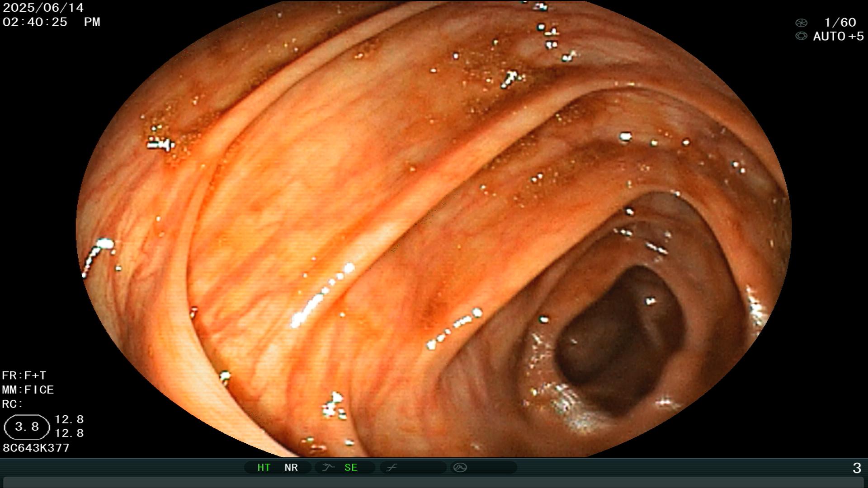Click the 1/60 shutter speed value
868x488 pixels.
(x=840, y=23)
